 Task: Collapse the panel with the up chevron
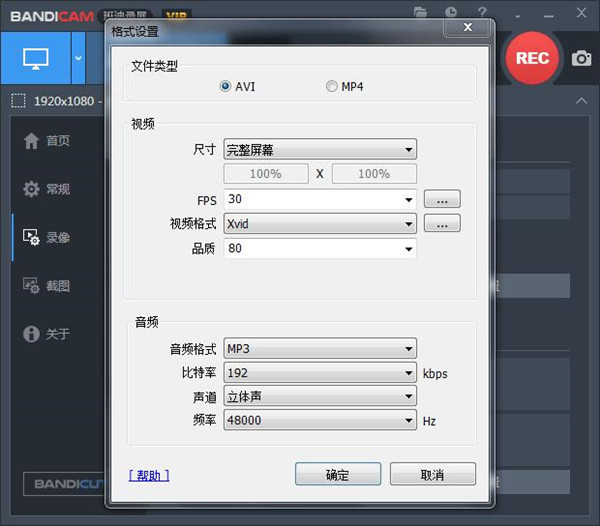click(581, 101)
